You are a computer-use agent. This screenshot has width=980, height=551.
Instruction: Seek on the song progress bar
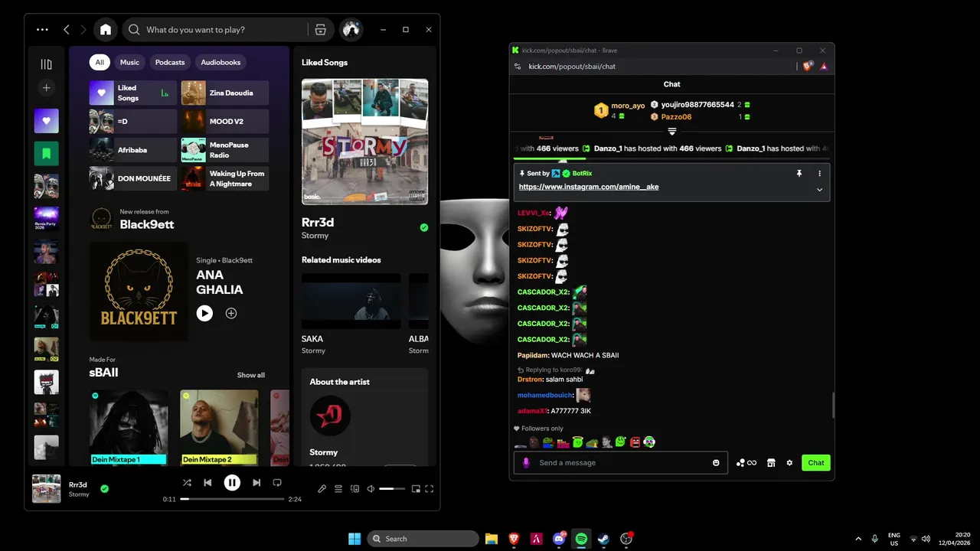232,499
